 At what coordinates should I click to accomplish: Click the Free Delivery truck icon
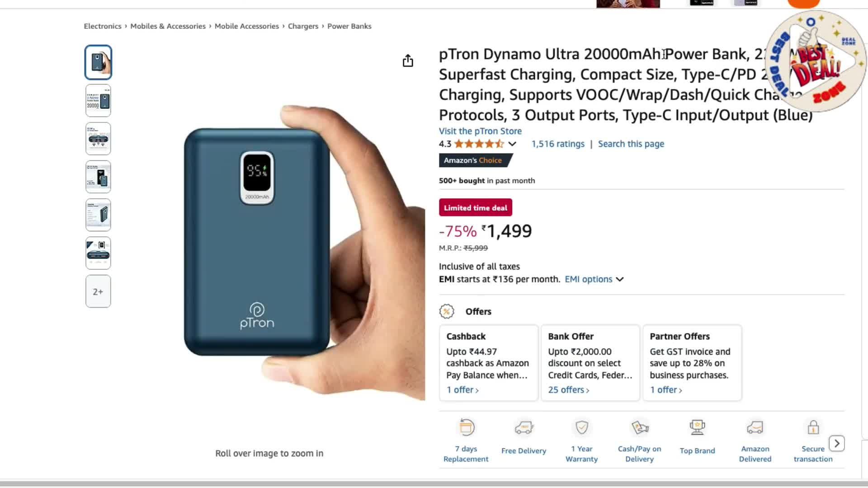point(524,427)
